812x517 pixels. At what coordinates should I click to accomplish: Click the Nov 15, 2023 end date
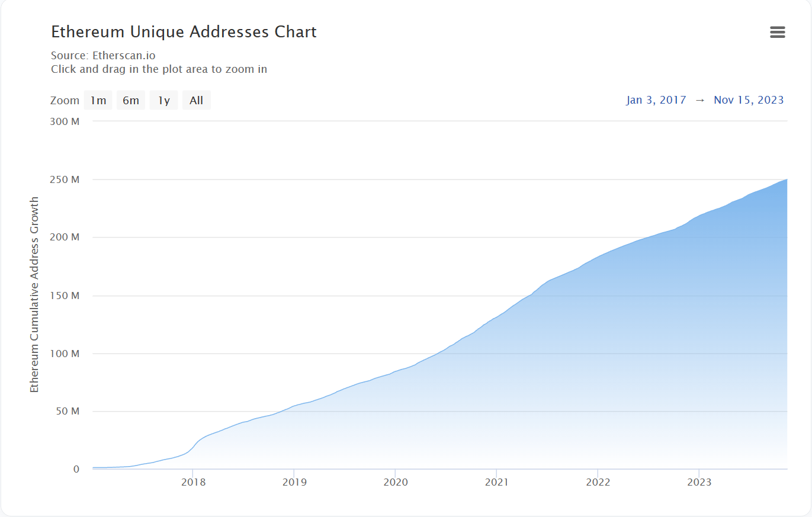click(x=749, y=100)
